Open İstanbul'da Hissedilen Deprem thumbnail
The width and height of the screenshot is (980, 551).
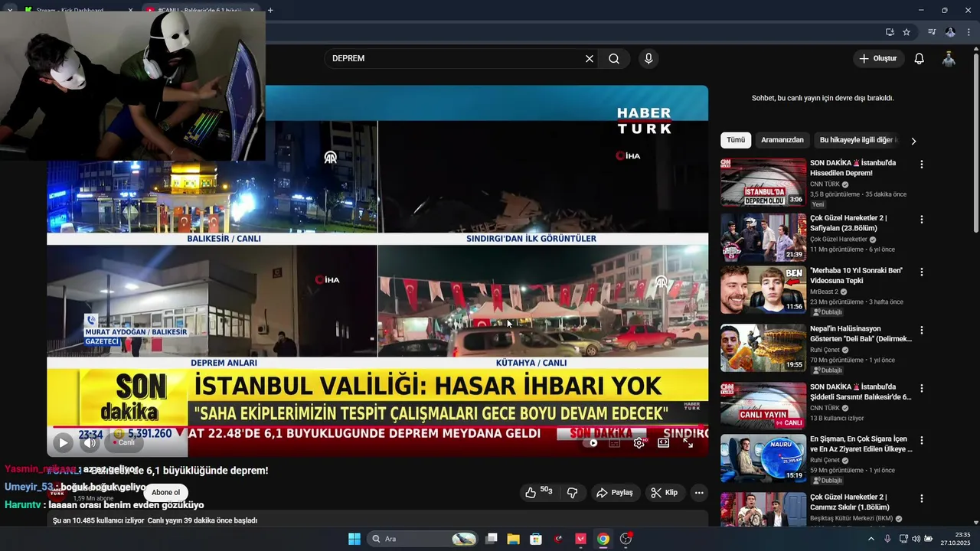tap(763, 182)
